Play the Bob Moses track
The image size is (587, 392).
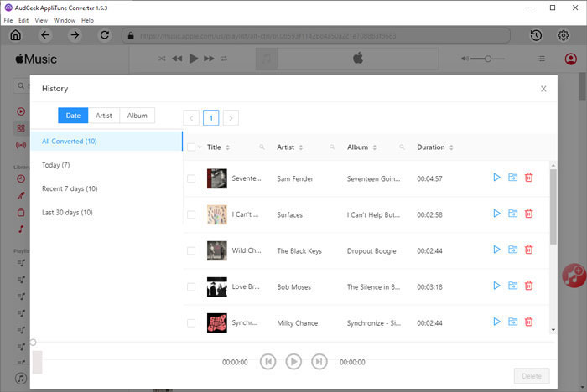[x=496, y=286]
